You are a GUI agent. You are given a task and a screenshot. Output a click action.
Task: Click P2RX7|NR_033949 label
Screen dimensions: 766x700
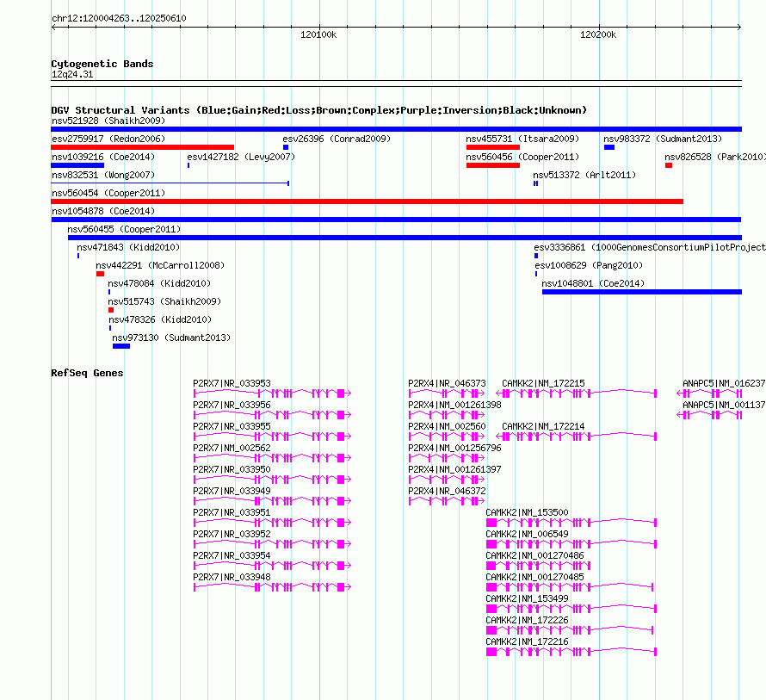pyautogui.click(x=232, y=492)
